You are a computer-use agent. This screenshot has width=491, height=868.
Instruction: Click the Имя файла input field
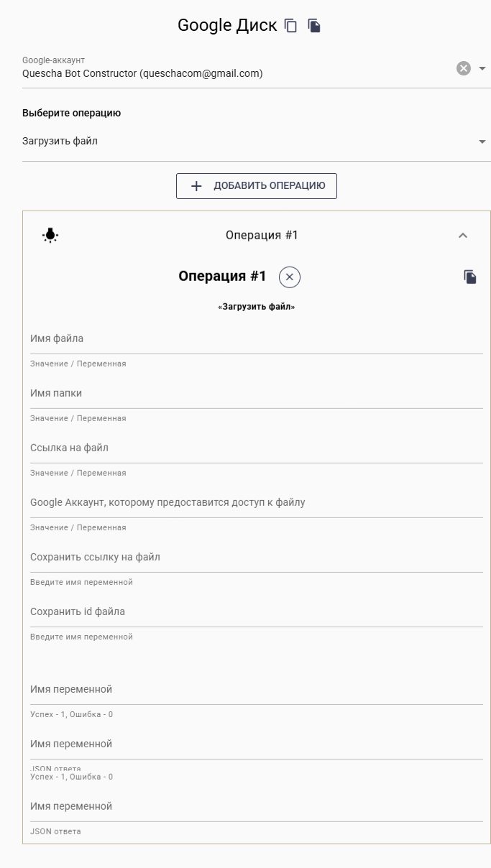click(x=256, y=339)
